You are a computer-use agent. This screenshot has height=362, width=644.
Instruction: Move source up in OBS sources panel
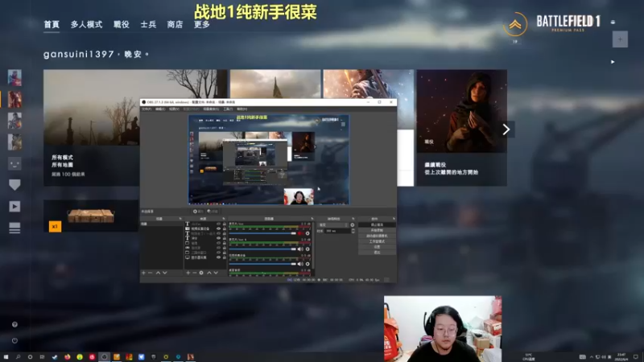pyautogui.click(x=209, y=273)
